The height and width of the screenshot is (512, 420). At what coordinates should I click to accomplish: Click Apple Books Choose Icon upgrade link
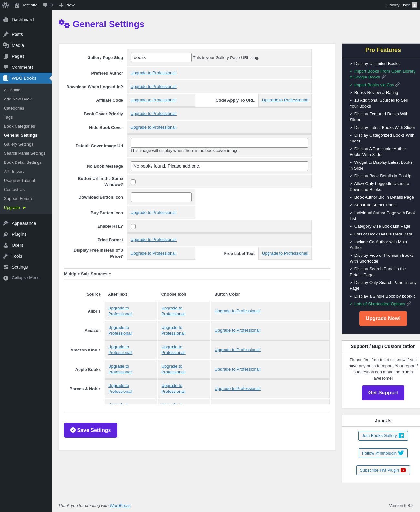point(173,369)
